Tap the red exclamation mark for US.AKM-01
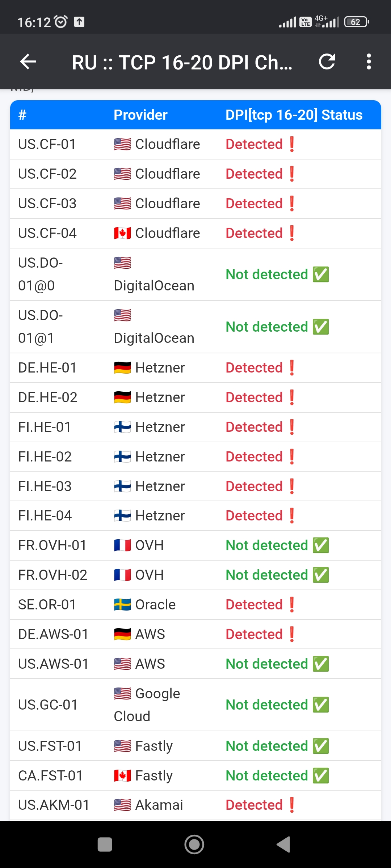Screen dimensions: 391x868 click(x=292, y=805)
